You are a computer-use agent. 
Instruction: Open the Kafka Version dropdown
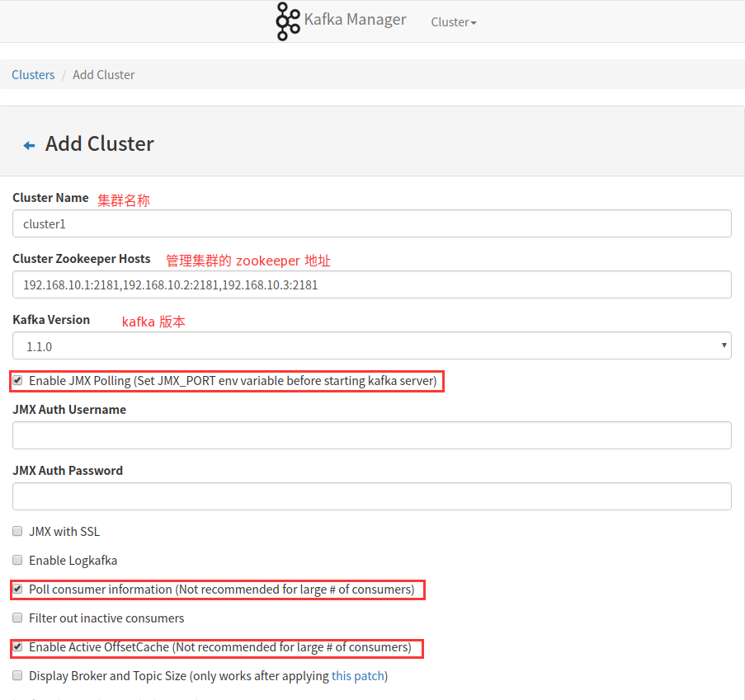pyautogui.click(x=371, y=345)
